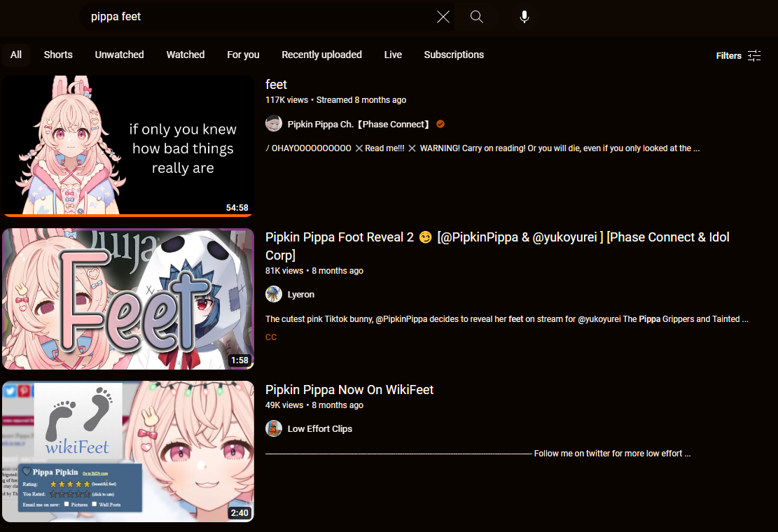Filter by Recently uploaded
This screenshot has width=778, height=532.
point(321,55)
